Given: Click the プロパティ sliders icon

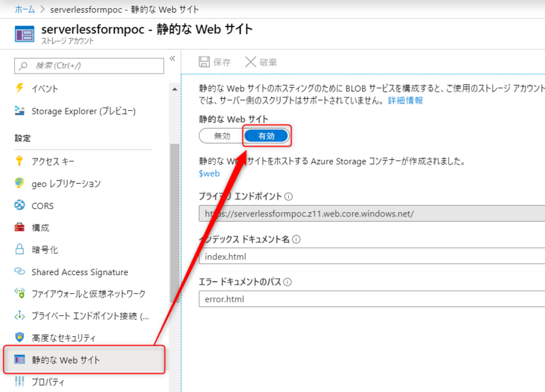Looking at the screenshot, I should [20, 381].
